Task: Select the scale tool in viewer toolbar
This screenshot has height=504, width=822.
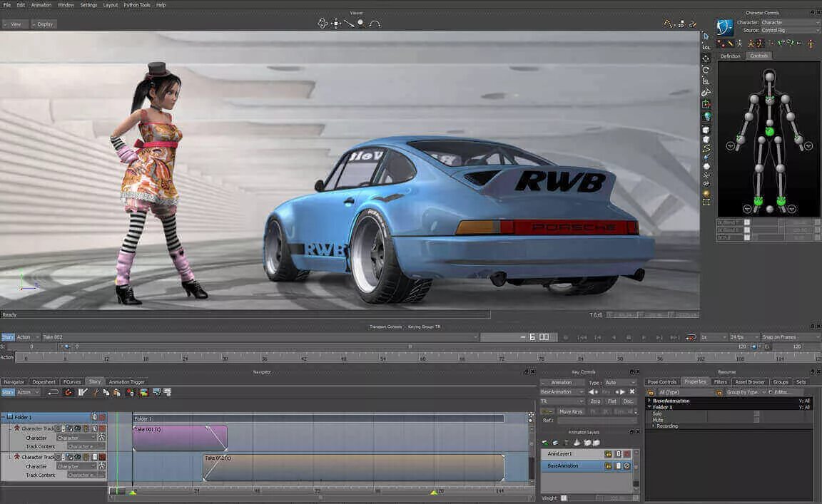Action: coord(706,81)
